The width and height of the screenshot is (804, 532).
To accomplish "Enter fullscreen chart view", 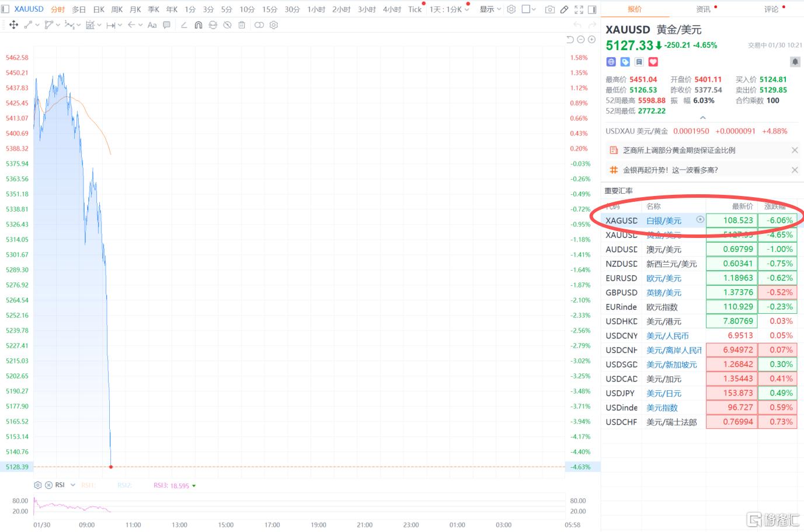I will tap(579, 9).
